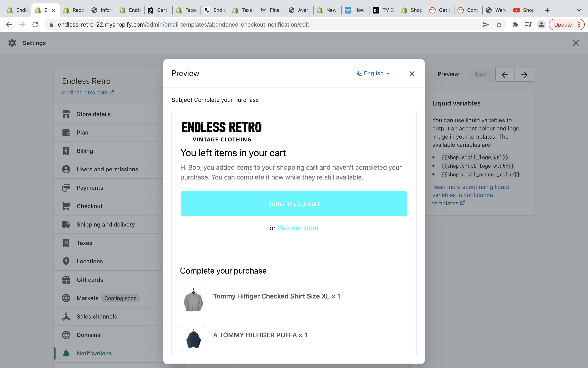Open the English language dropdown
Image resolution: width=588 pixels, height=368 pixels.
(373, 74)
